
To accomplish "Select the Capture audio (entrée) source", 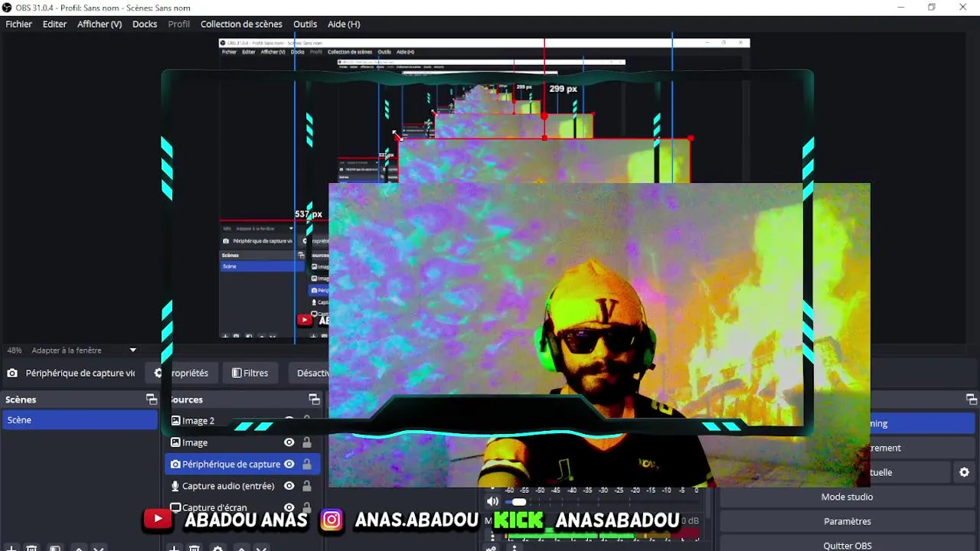I will pyautogui.click(x=242, y=486).
